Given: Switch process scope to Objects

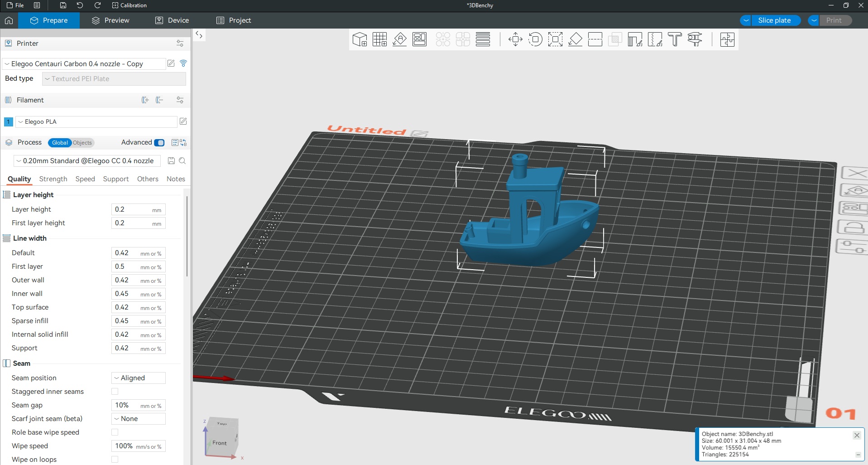Looking at the screenshot, I should (82, 143).
